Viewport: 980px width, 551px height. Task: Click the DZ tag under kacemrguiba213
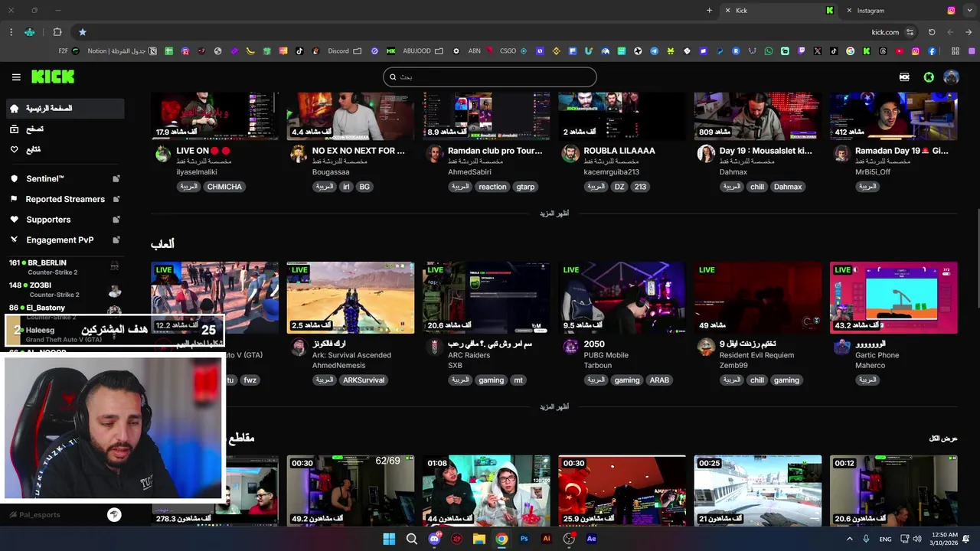coord(619,187)
